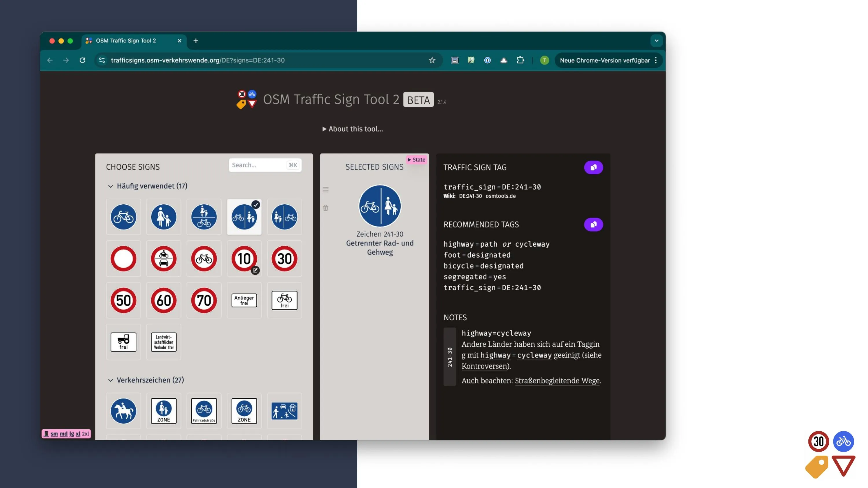868x488 pixels.
Task: Select the 30 speed limit sign
Action: pos(284,259)
